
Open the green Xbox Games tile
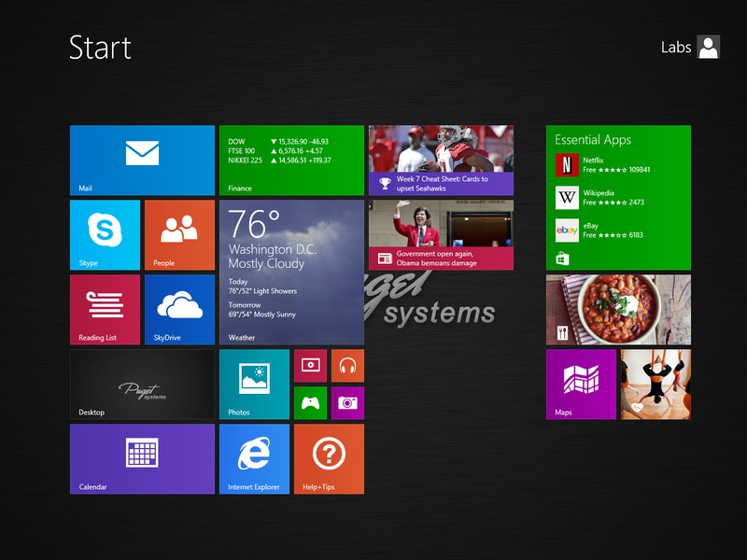pyautogui.click(x=310, y=403)
